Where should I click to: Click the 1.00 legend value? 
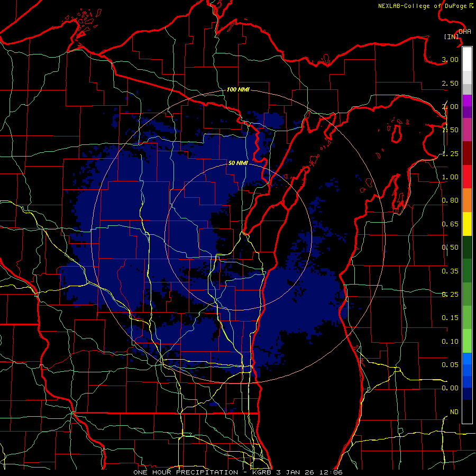450,177
